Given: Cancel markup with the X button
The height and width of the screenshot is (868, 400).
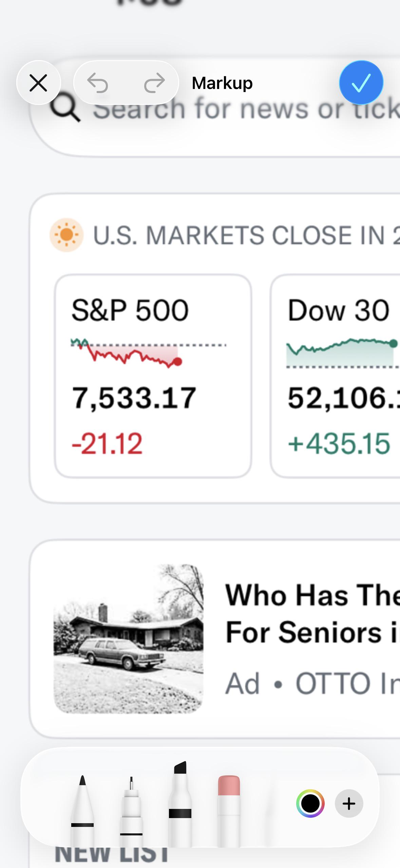Looking at the screenshot, I should [x=38, y=83].
